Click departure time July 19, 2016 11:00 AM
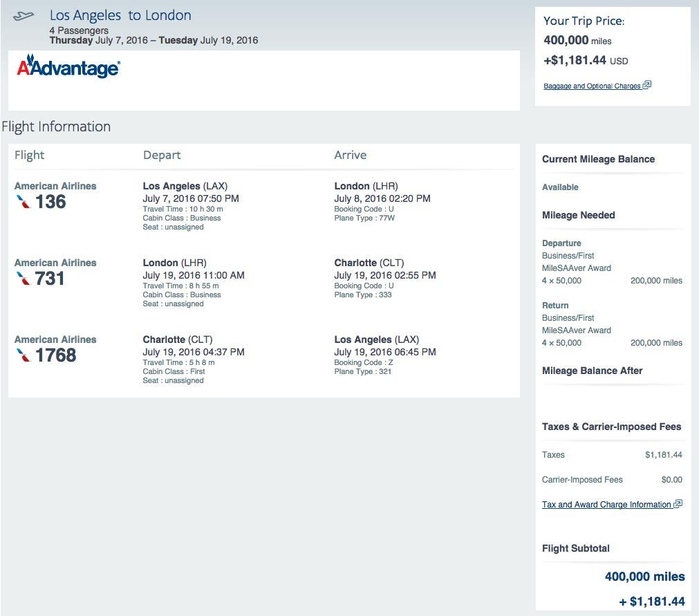Viewport: 699px width, 616px height. pyautogui.click(x=194, y=275)
